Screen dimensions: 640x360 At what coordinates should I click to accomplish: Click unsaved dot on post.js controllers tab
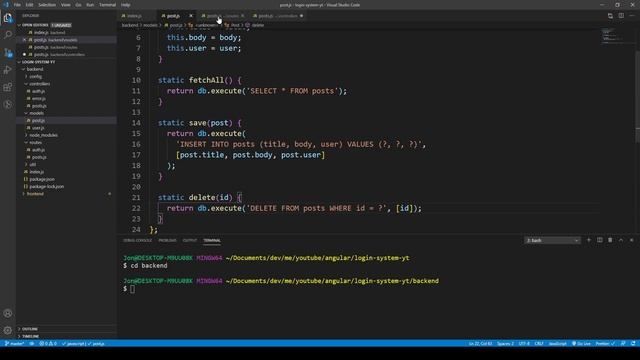302,16
